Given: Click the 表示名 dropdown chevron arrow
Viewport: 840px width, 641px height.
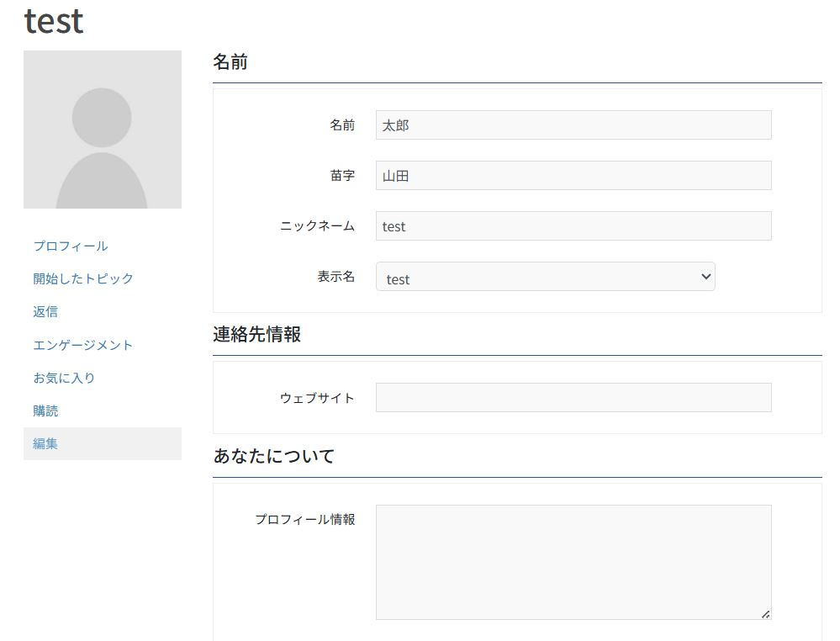Looking at the screenshot, I should [x=705, y=276].
